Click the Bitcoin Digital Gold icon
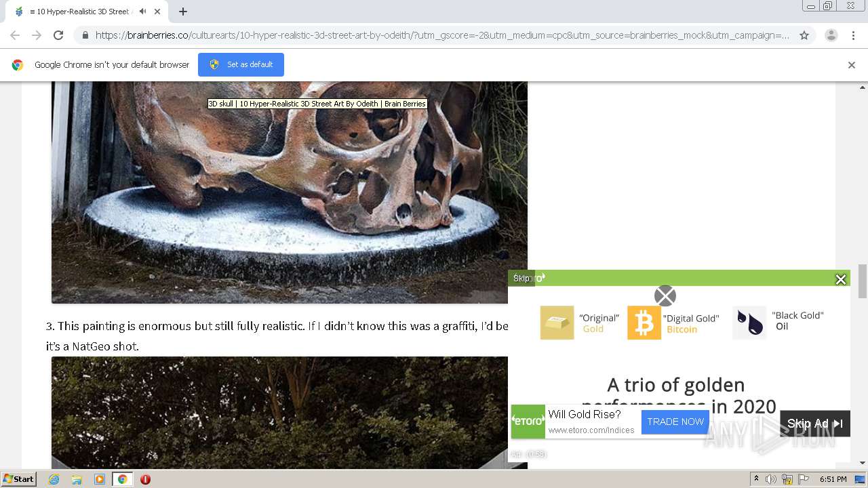The width and height of the screenshot is (868, 488). [x=644, y=323]
